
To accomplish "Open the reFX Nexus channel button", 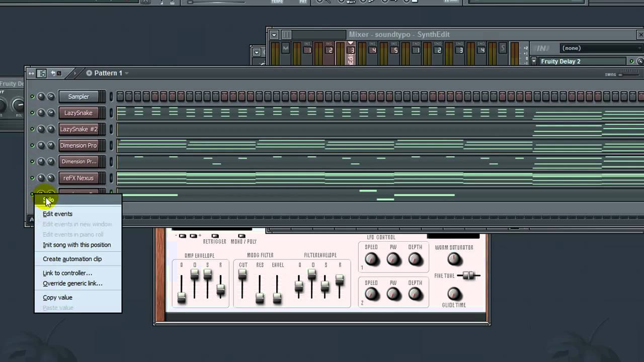I will click(x=78, y=178).
